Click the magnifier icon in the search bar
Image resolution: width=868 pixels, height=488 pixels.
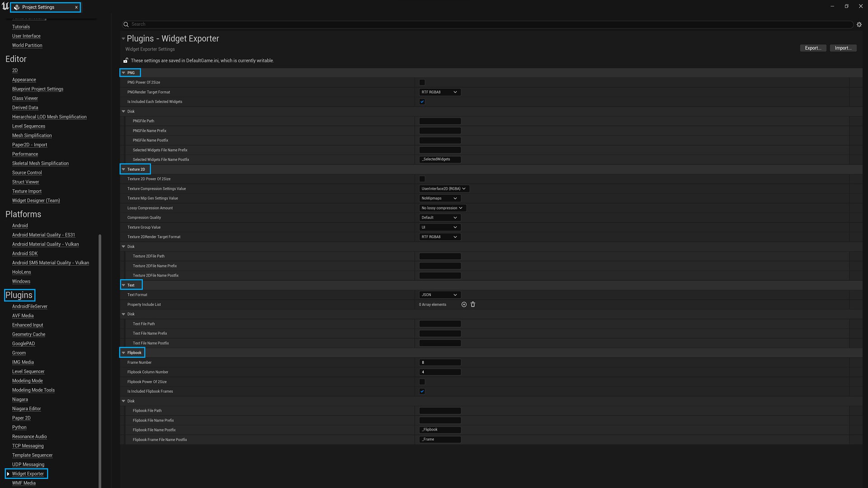coord(126,24)
